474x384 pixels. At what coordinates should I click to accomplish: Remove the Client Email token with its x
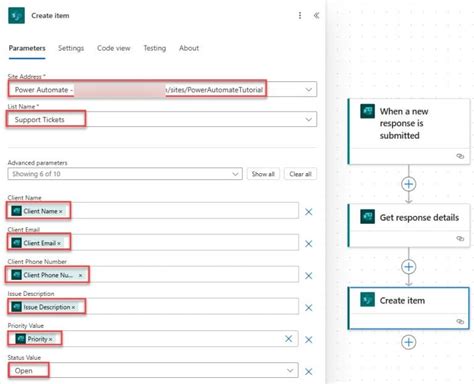(59, 244)
